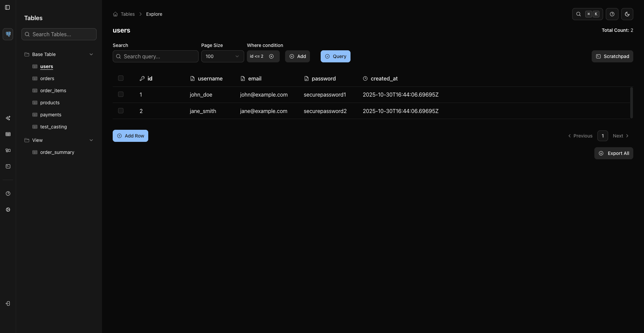Open the terminal console sidebar icon

coord(8,166)
